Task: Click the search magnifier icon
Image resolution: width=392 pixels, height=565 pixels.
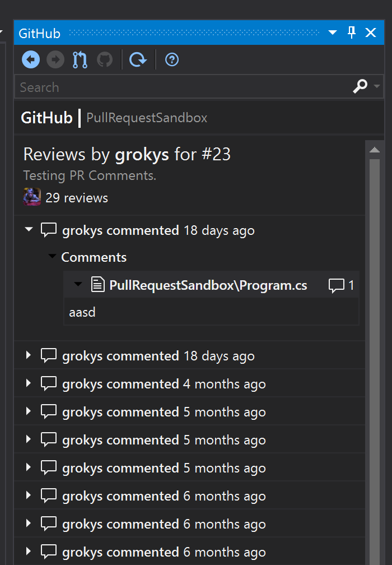Action: pyautogui.click(x=360, y=86)
